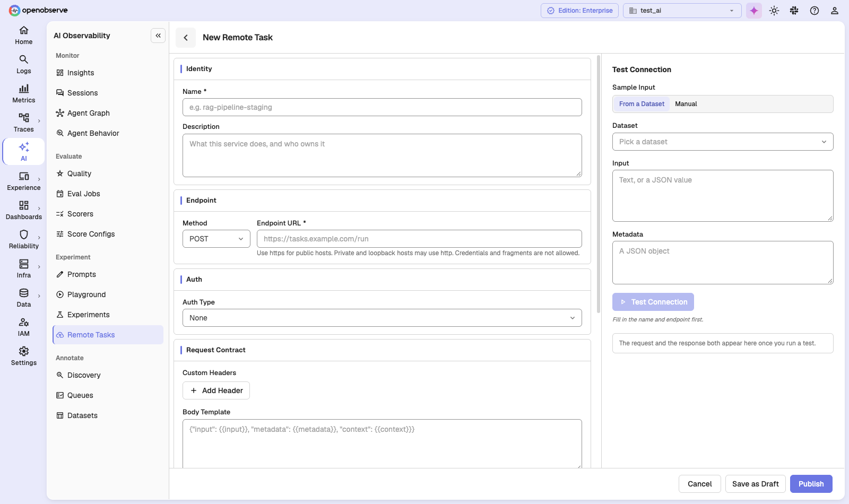
Task: Click the Edition: Enterprise badge
Action: [x=579, y=11]
